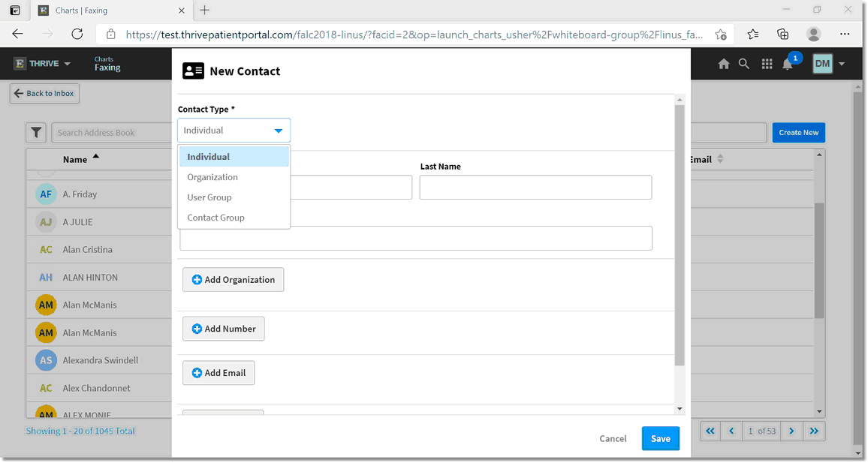Expand the dropdown arrow beside DM avatar
Image resolution: width=868 pixels, height=463 pixels.
[842, 65]
